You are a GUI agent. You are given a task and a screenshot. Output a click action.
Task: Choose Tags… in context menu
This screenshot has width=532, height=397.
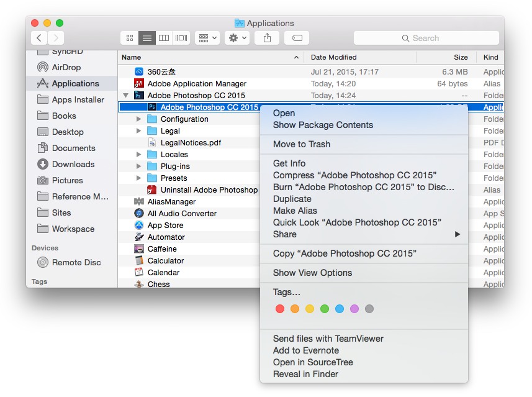[364, 292]
